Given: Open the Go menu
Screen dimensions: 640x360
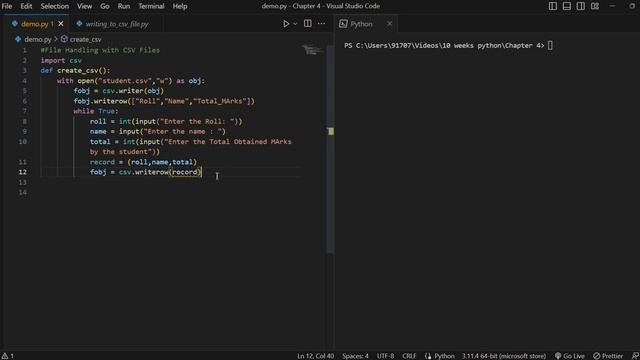Looking at the screenshot, I should [105, 6].
